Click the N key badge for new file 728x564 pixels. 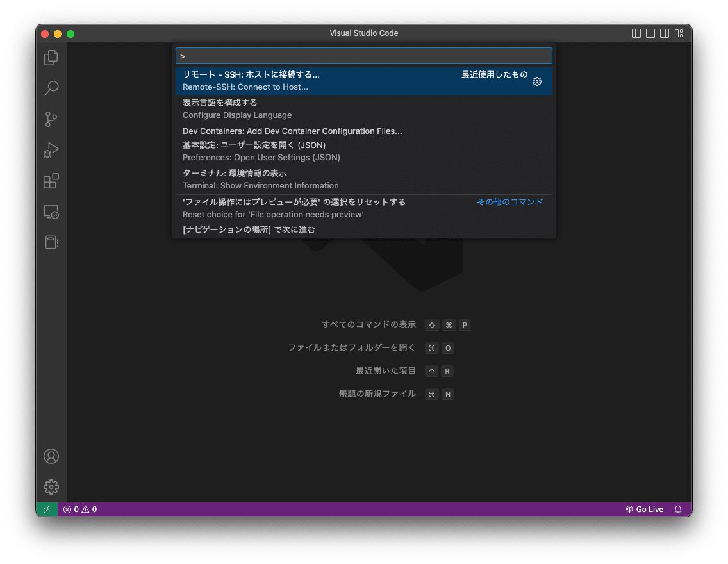447,394
